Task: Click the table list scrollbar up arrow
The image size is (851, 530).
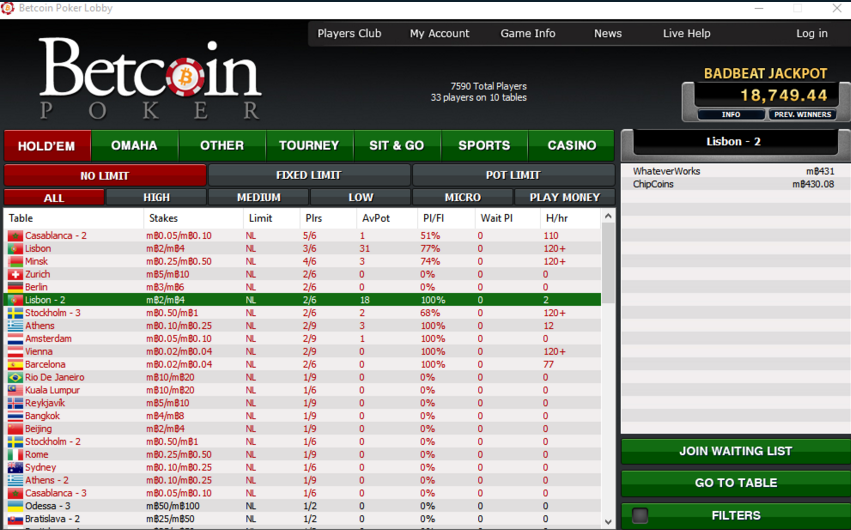Action: 608,216
